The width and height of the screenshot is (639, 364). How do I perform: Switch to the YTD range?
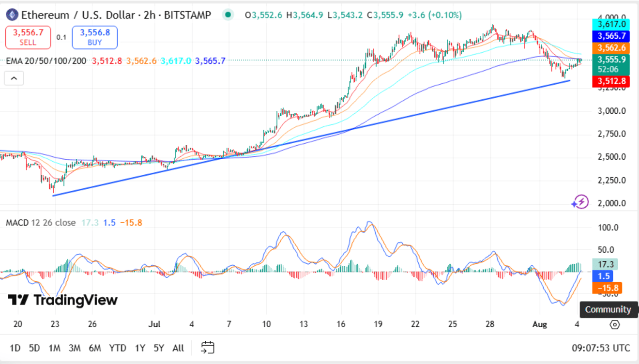[x=118, y=348]
